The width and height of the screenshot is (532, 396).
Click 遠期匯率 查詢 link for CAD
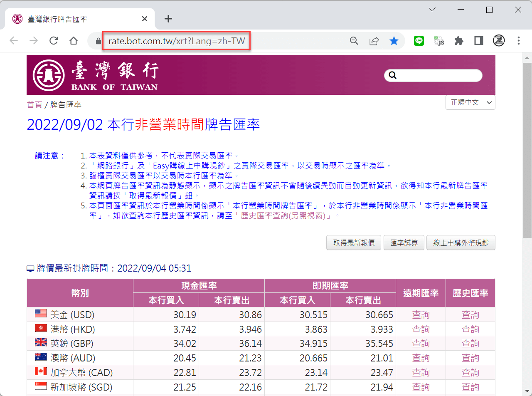tap(421, 373)
